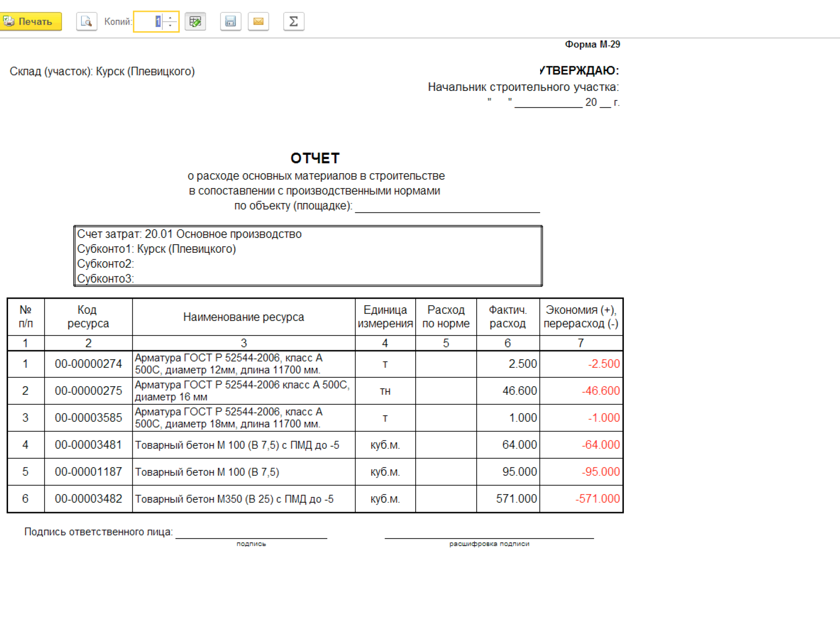
Task: Increase copies with the up arrow
Action: coord(171,18)
